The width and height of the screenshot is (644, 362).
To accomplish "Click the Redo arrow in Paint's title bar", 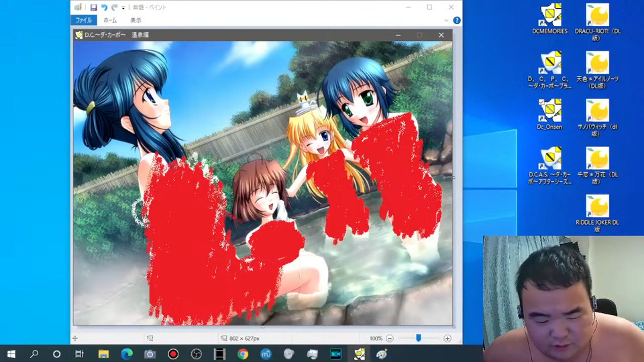I will point(114,7).
